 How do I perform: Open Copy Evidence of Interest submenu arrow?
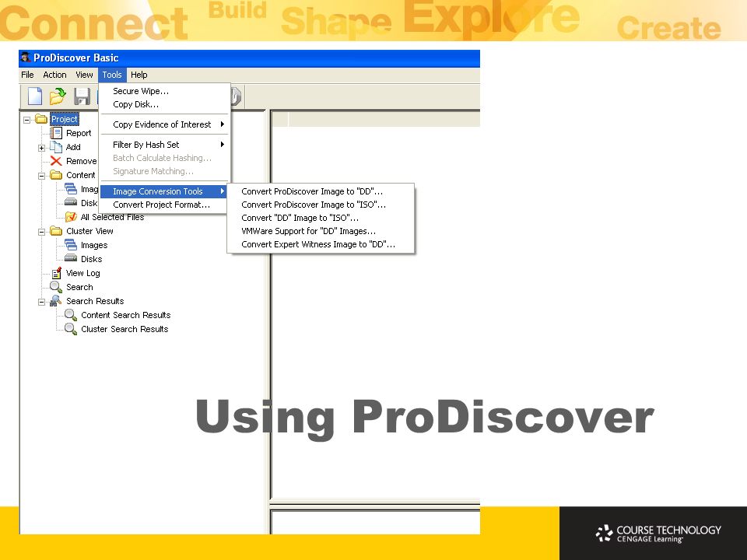(222, 124)
